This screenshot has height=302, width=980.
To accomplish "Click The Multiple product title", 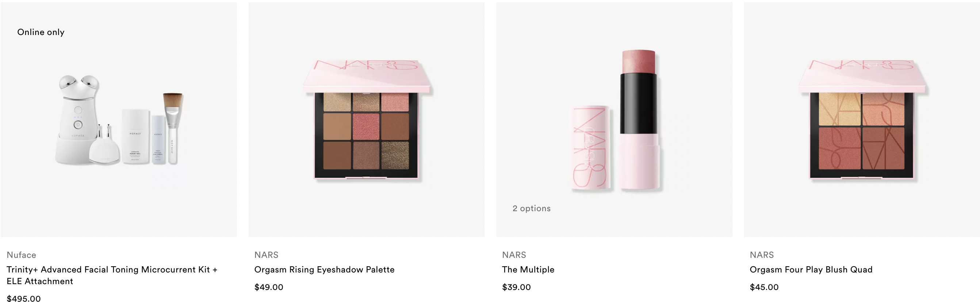I will [528, 270].
